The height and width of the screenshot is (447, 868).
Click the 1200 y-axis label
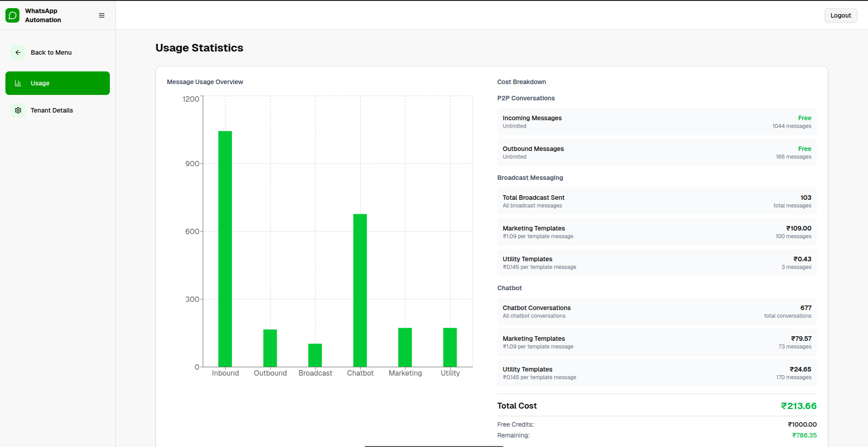[191, 99]
